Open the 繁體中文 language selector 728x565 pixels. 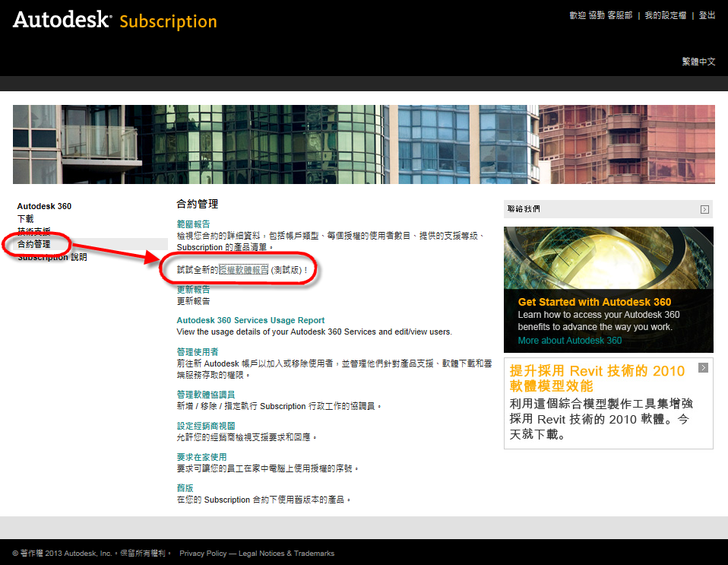698,62
